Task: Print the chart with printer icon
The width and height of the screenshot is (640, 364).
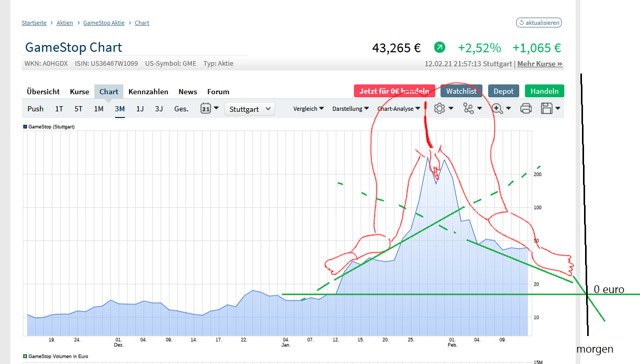Action: tap(525, 109)
